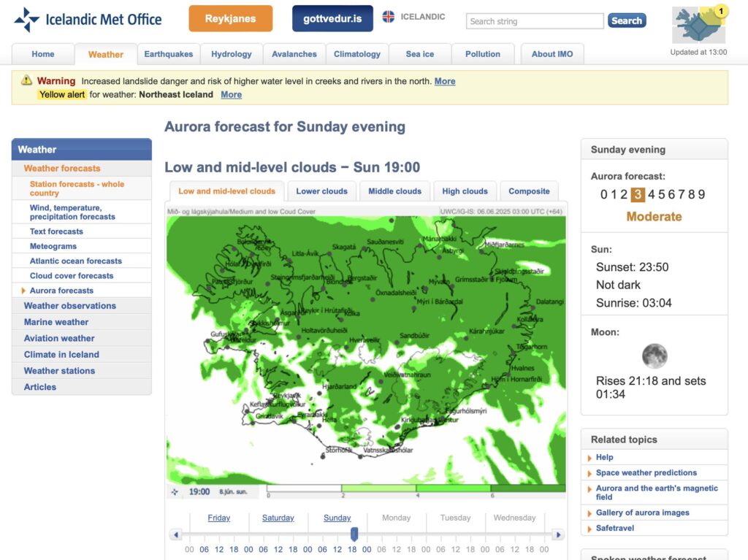Expand Marine weather in sidebar
Screen dimensions: 748x560
pyautogui.click(x=56, y=322)
